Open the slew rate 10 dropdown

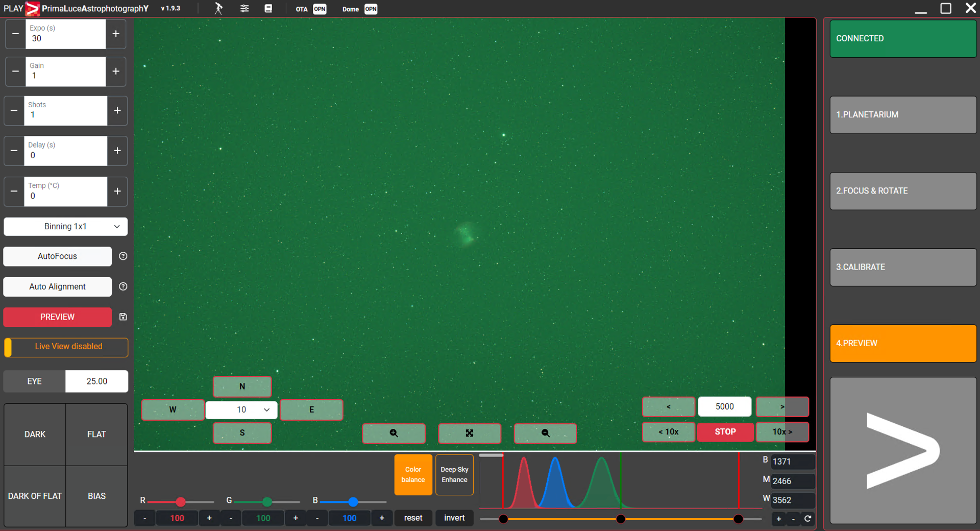(241, 409)
